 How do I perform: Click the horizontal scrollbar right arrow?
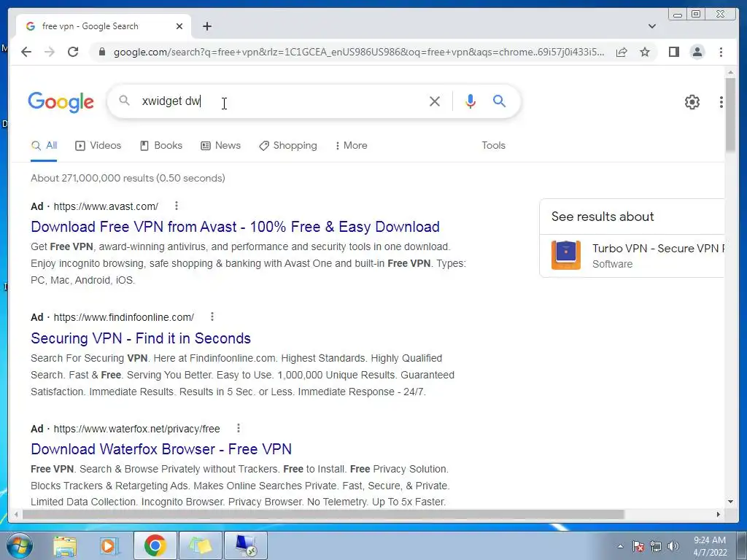point(719,514)
